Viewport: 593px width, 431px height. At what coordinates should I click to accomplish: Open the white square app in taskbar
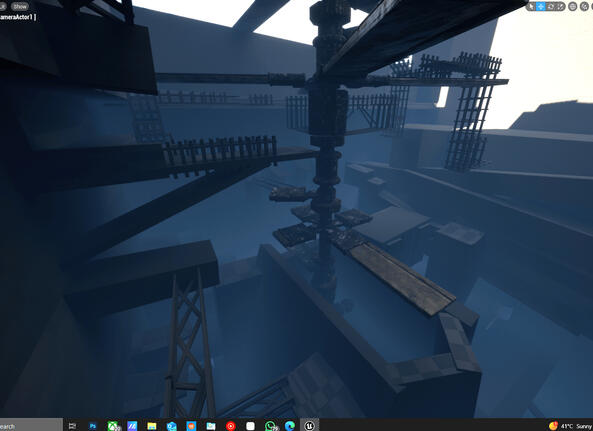(x=250, y=426)
